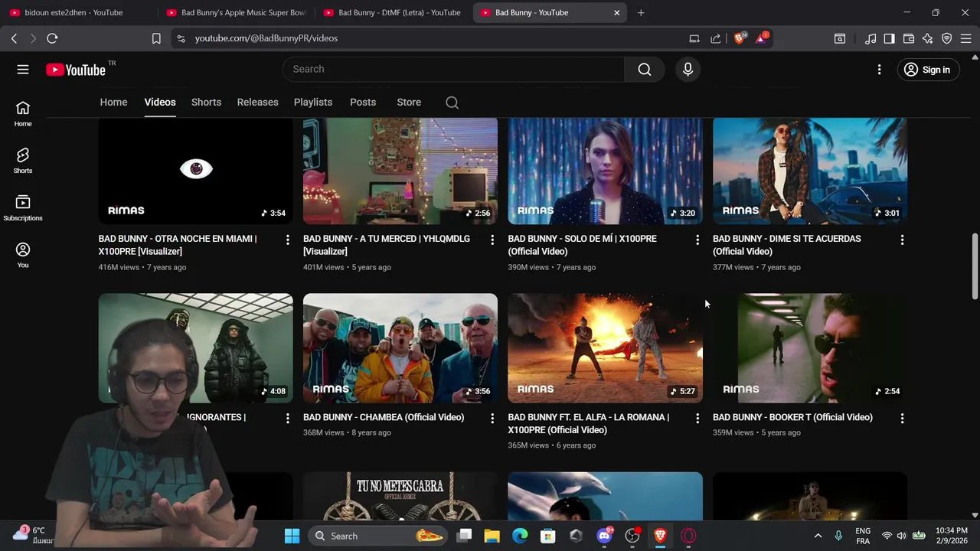Click the share icon in the address bar
980x551 pixels.
(715, 38)
